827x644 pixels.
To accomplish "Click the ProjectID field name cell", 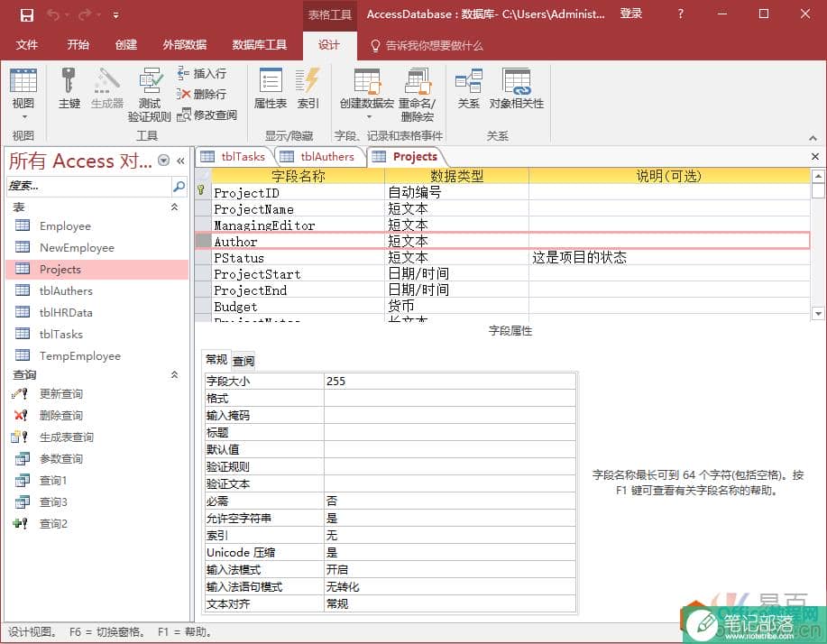I will 298,192.
